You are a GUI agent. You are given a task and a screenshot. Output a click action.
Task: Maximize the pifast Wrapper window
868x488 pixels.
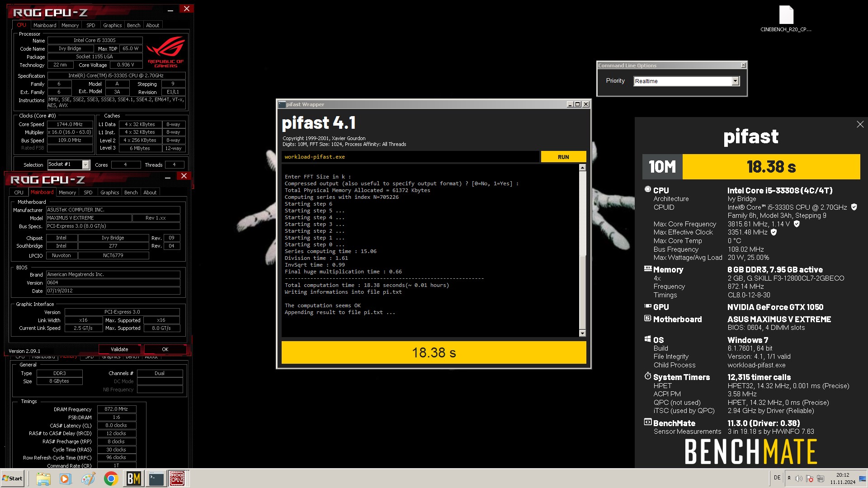(x=577, y=104)
